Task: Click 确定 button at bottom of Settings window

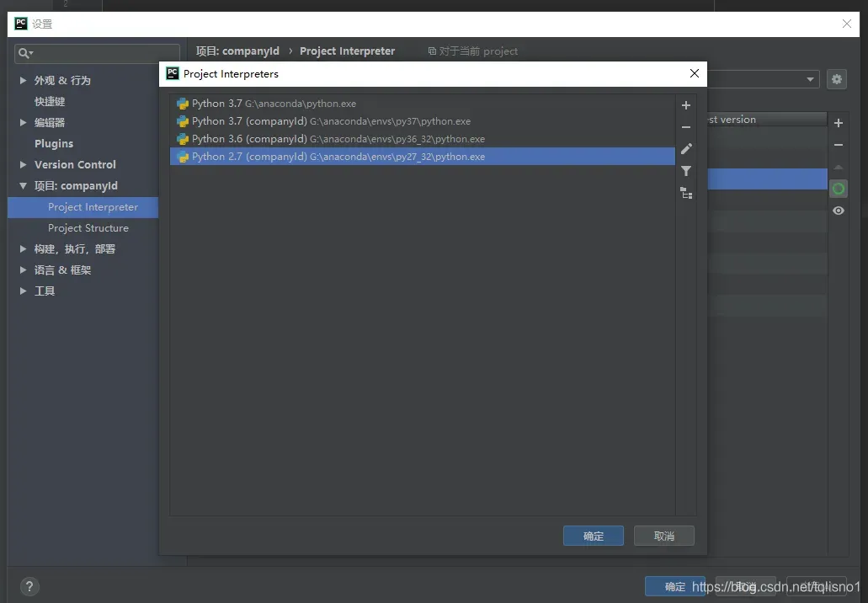Action: (675, 586)
